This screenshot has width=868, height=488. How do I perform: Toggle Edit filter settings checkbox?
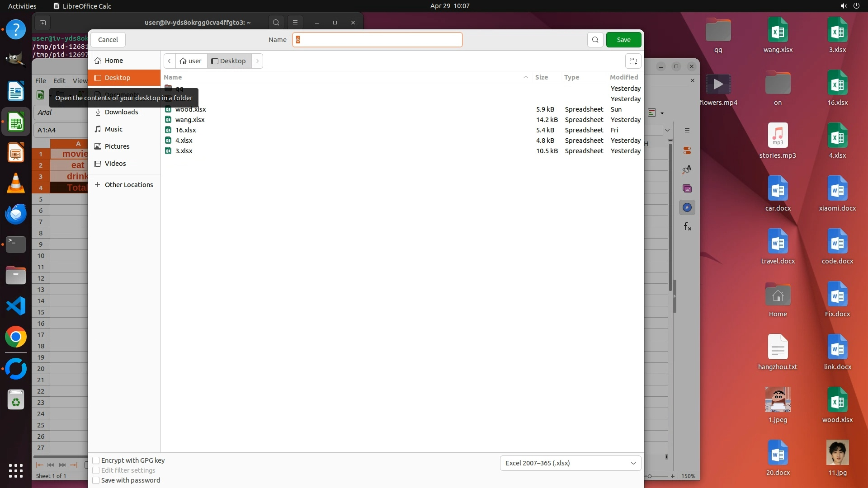point(96,470)
